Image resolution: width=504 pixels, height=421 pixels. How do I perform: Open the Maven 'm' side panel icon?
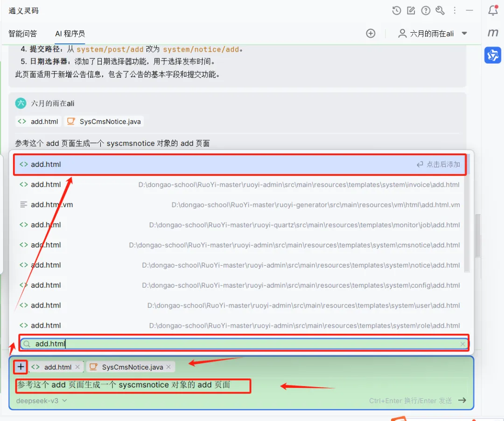point(493,33)
